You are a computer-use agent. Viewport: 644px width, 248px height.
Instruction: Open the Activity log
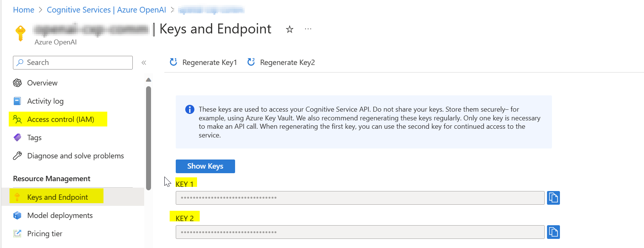pos(45,101)
